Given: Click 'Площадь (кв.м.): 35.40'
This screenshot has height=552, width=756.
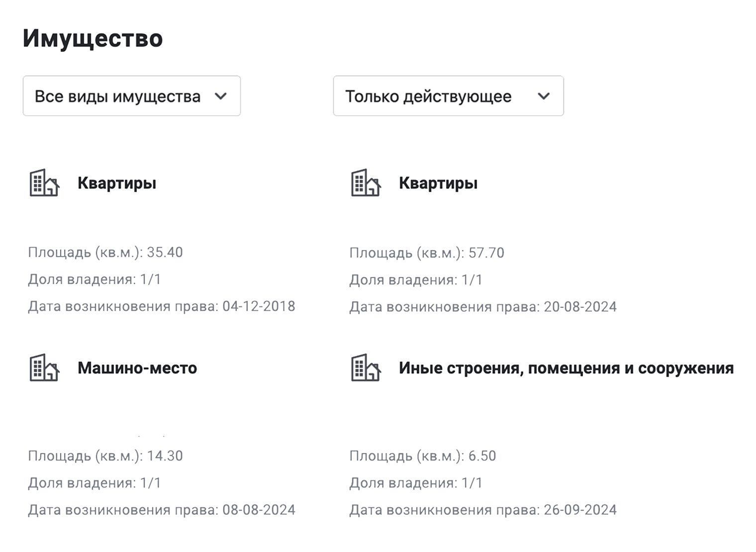Looking at the screenshot, I should click(x=105, y=253).
